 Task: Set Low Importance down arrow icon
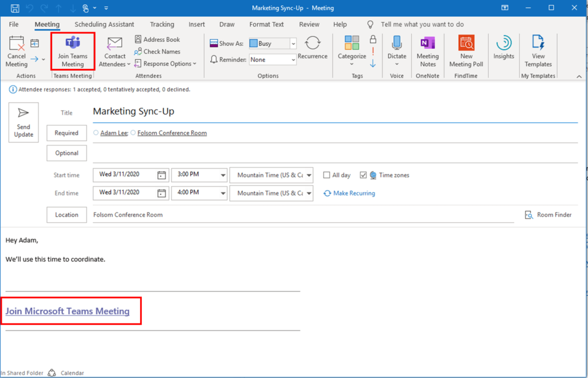tap(373, 64)
